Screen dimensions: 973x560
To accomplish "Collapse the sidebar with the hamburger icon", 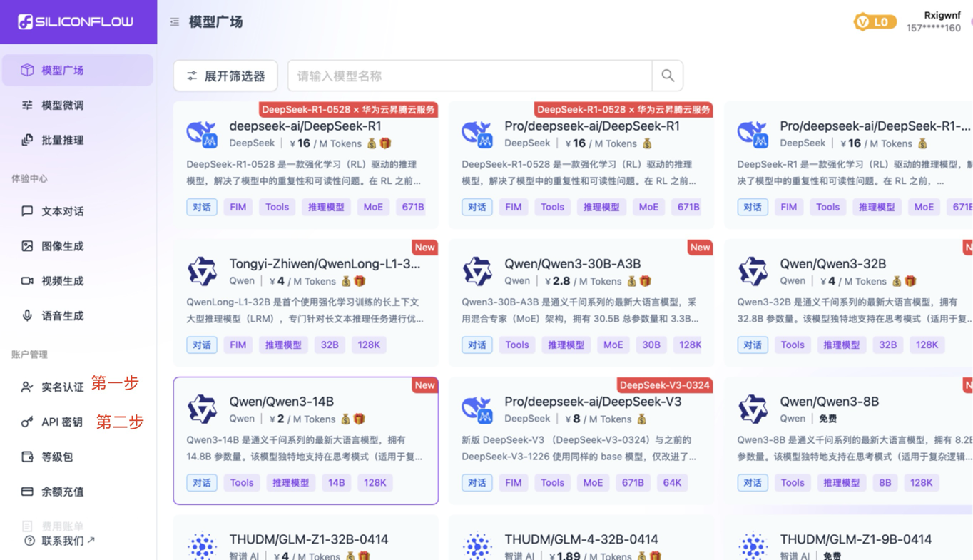I will pyautogui.click(x=174, y=21).
